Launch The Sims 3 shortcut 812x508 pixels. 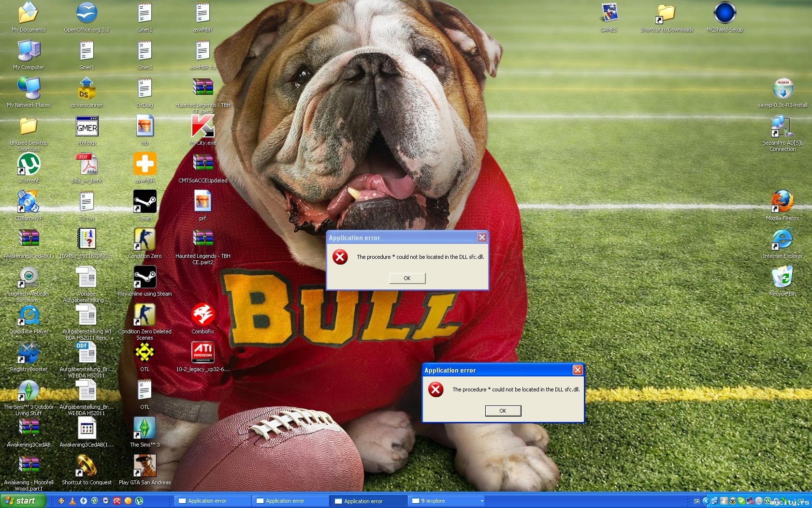[145, 428]
